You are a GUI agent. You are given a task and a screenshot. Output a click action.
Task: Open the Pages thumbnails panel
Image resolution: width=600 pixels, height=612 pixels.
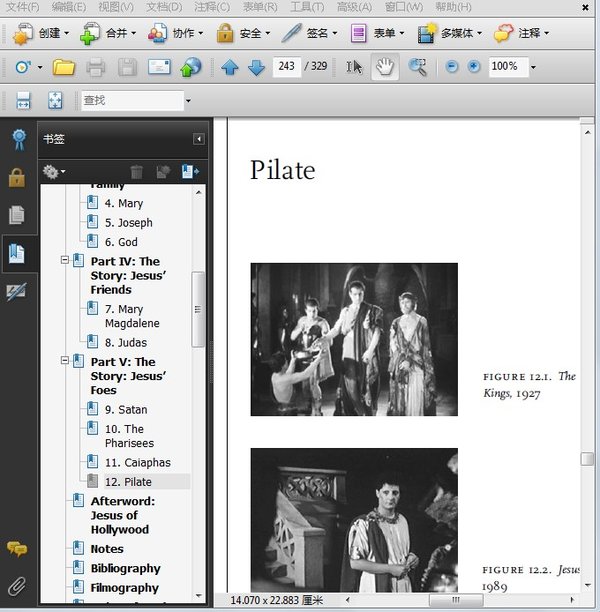point(16,214)
